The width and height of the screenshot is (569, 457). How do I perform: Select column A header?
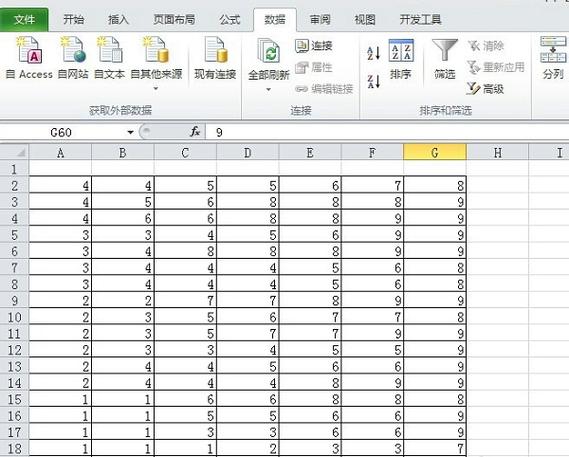point(60,153)
